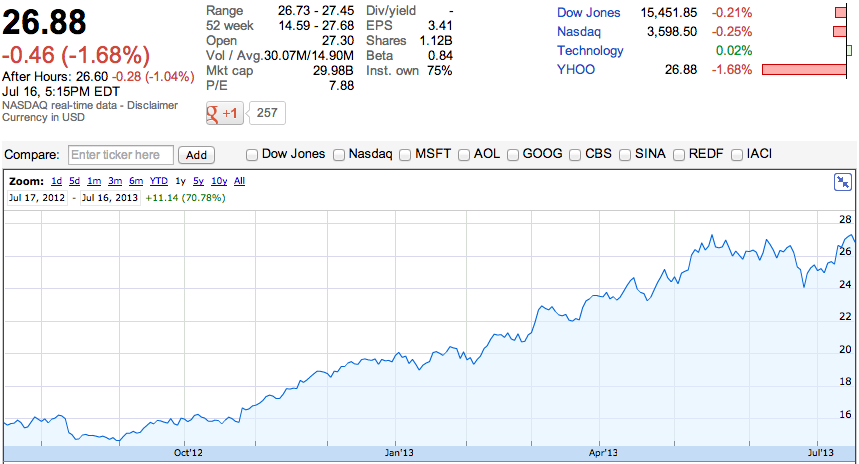Click the +11.14 (70.78%) period gain text
The height and width of the screenshot is (464, 859).
point(185,198)
